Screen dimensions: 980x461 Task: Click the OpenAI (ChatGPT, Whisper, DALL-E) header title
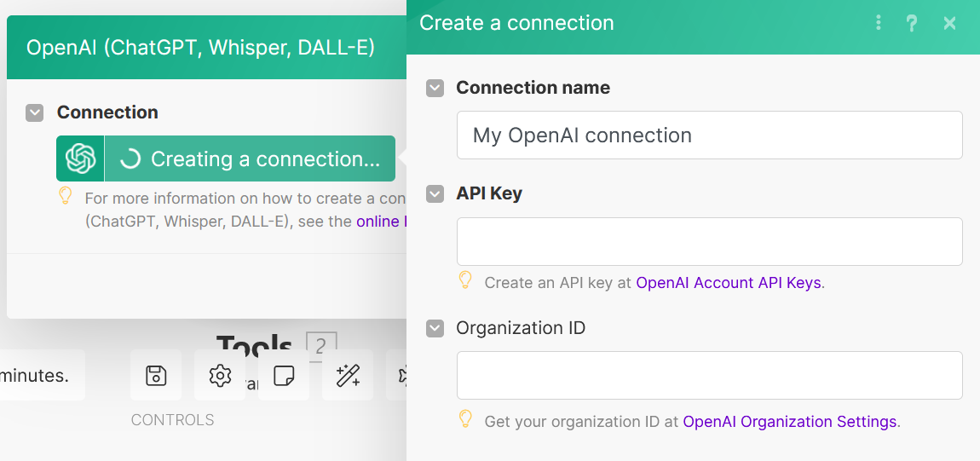click(200, 48)
